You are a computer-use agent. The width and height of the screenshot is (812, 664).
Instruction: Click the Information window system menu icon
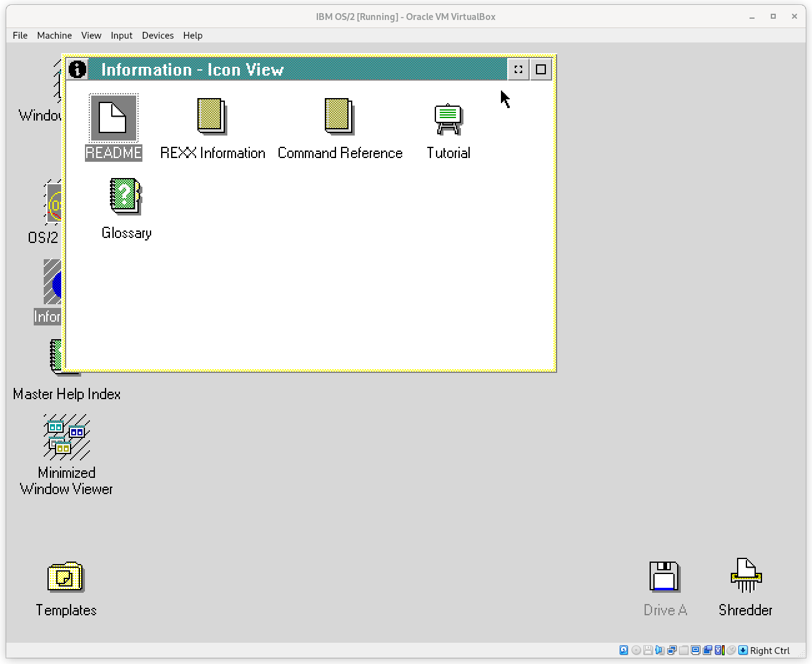(x=77, y=69)
